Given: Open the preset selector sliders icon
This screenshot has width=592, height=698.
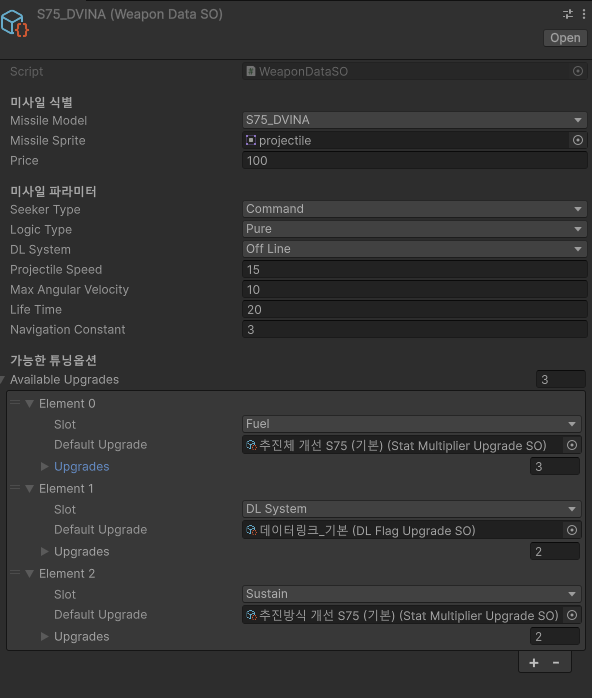Looking at the screenshot, I should tap(568, 14).
